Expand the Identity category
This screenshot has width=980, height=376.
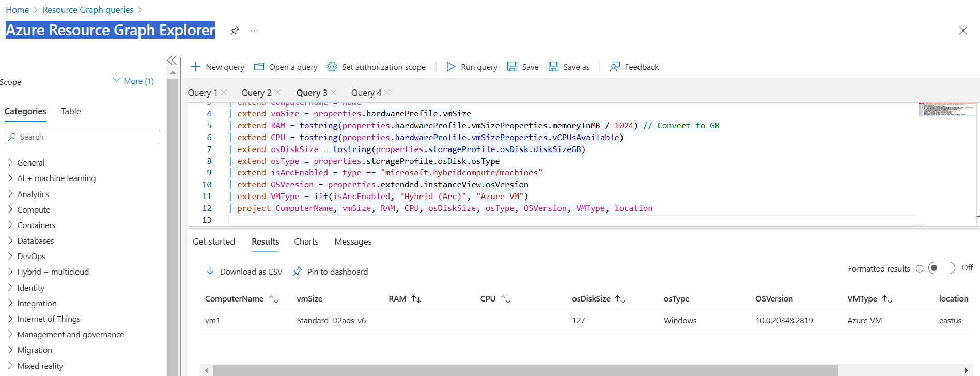(x=10, y=288)
